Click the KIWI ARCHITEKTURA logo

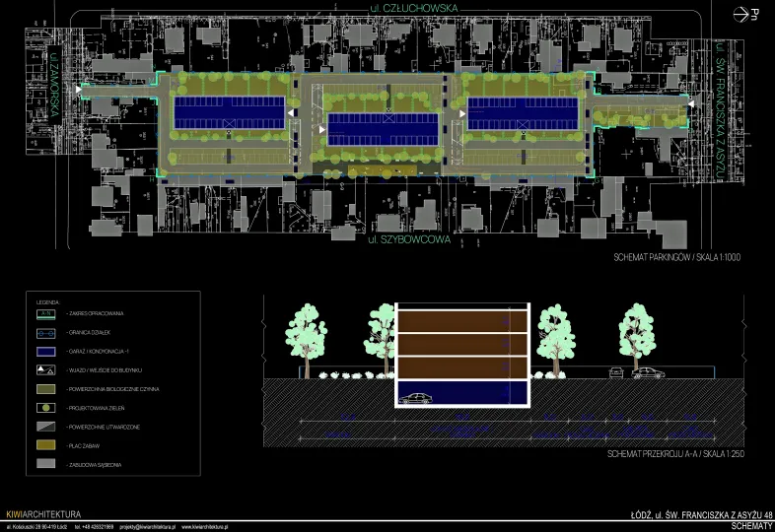(x=42, y=514)
